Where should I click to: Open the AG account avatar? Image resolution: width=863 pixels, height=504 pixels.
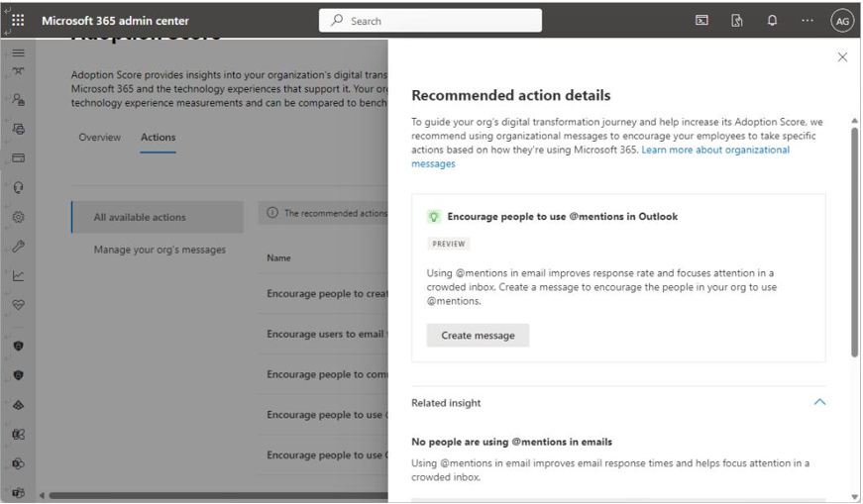842,21
